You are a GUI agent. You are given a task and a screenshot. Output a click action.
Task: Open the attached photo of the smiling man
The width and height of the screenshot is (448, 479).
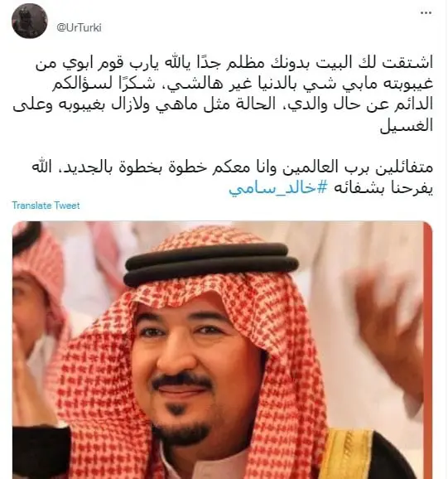point(222,350)
